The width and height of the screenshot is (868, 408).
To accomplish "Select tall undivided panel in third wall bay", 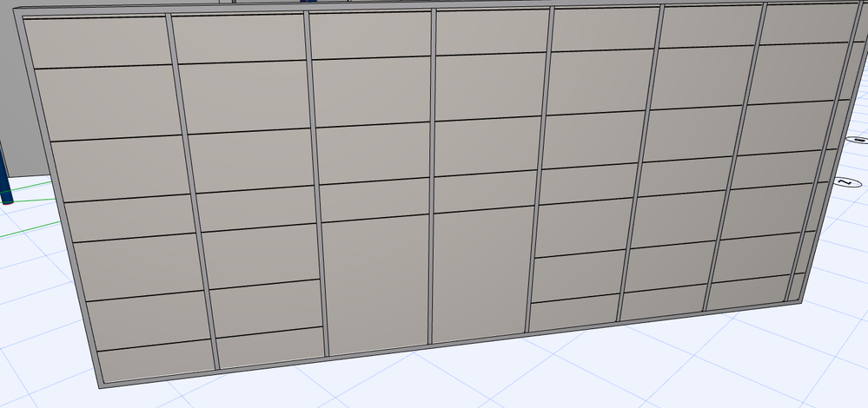I will coord(376,285).
